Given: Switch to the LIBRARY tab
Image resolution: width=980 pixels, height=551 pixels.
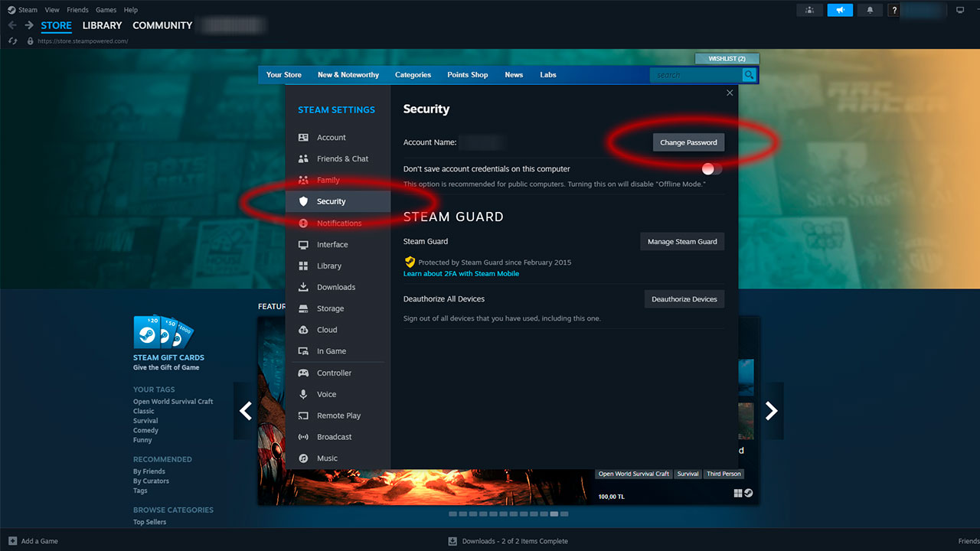Looking at the screenshot, I should coord(102,25).
